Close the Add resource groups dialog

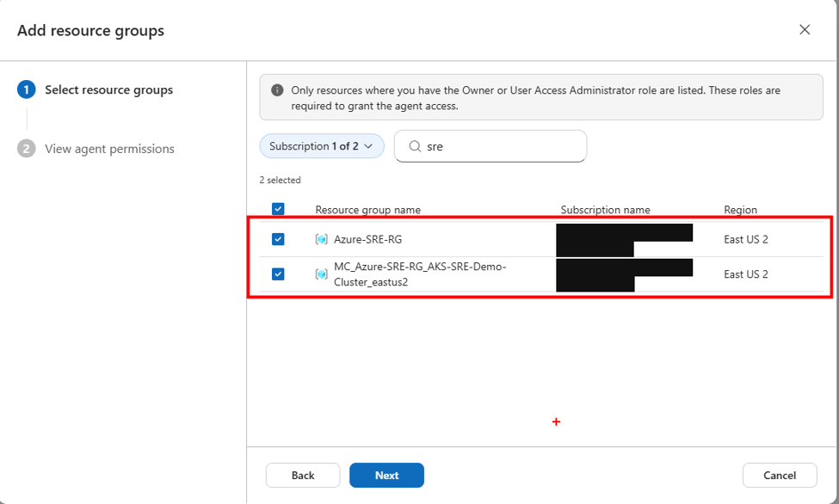tap(805, 29)
